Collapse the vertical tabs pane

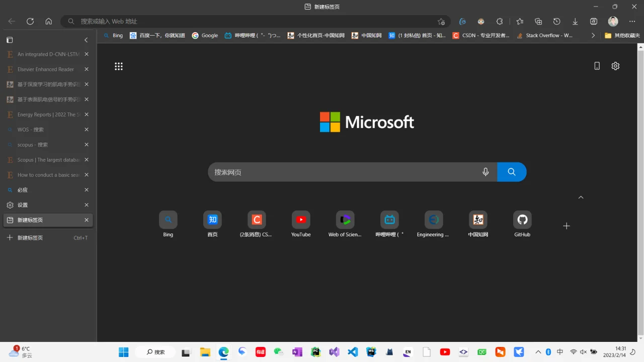[86, 40]
